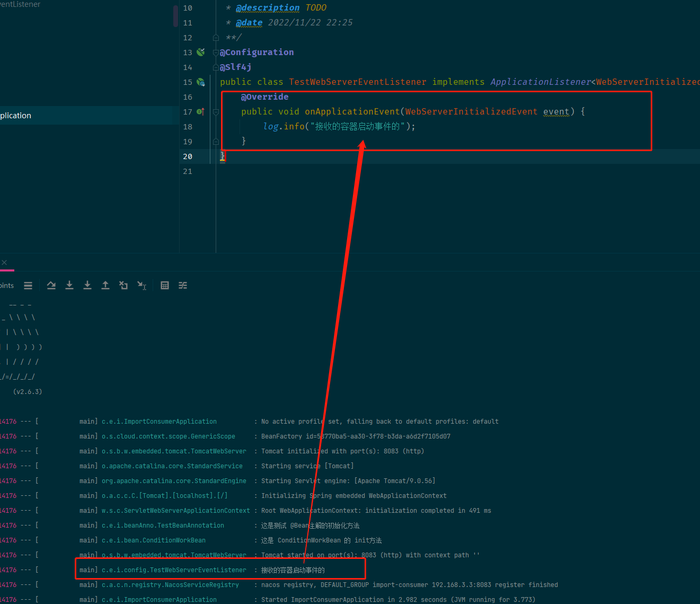Viewport: 700px width, 604px height.
Task: Click the Show Execution Point icon
Action: click(x=51, y=285)
